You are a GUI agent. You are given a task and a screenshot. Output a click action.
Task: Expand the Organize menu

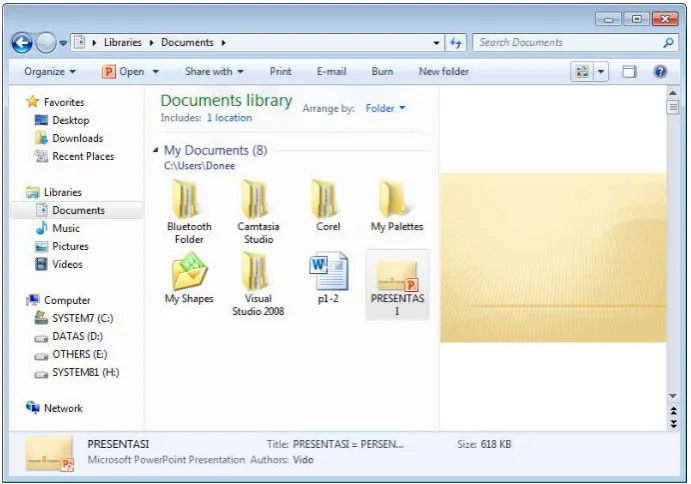tap(50, 71)
